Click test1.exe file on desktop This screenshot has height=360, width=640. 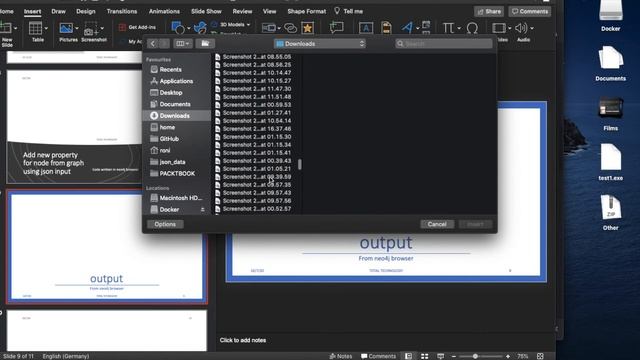(x=611, y=162)
